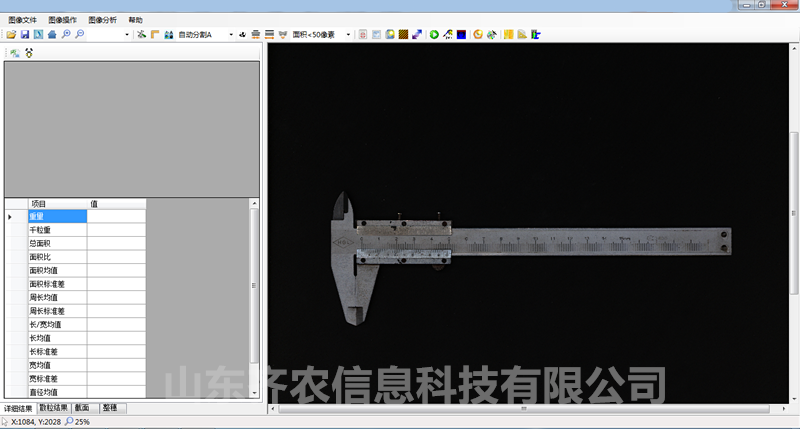Click the 值 column header

(x=116, y=204)
